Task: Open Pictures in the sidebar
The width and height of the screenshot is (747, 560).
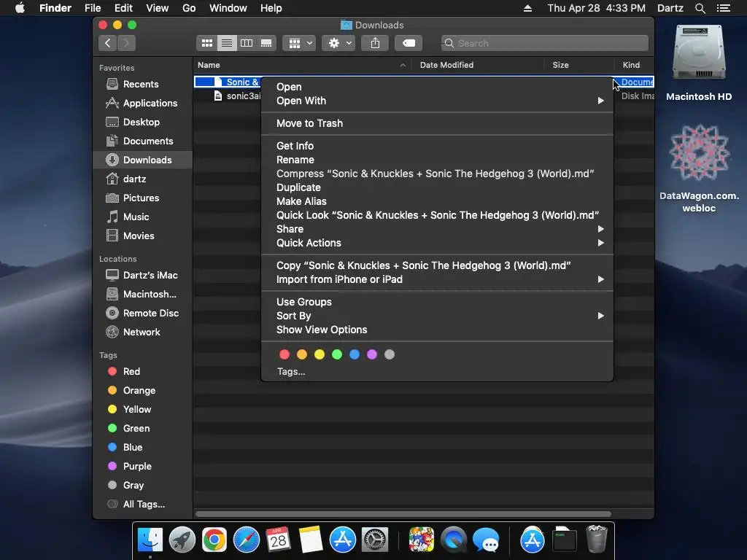Action: tap(141, 198)
